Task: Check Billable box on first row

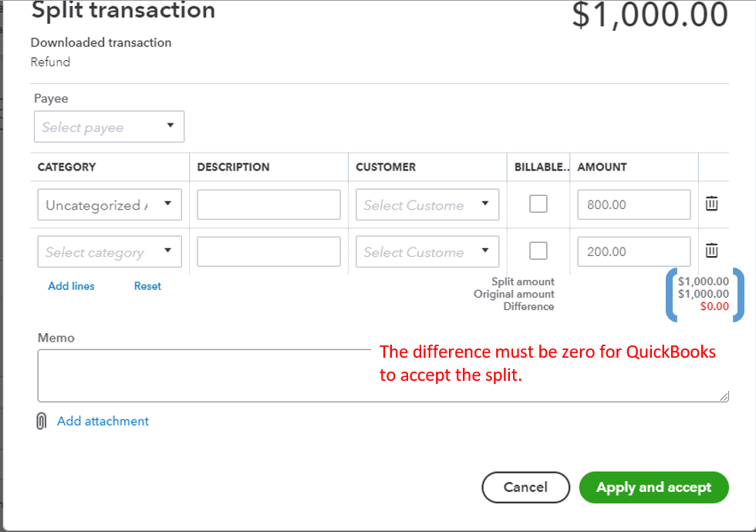Action: point(538,204)
